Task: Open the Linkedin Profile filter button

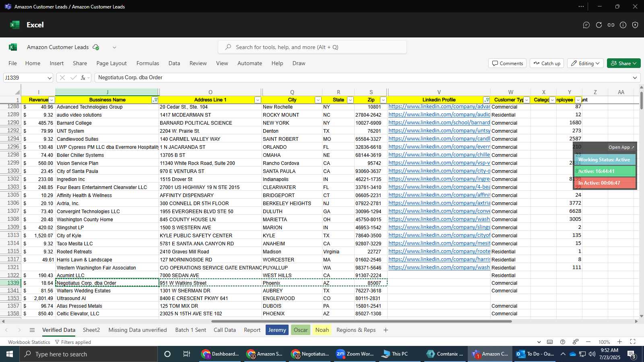Action: 487,100
